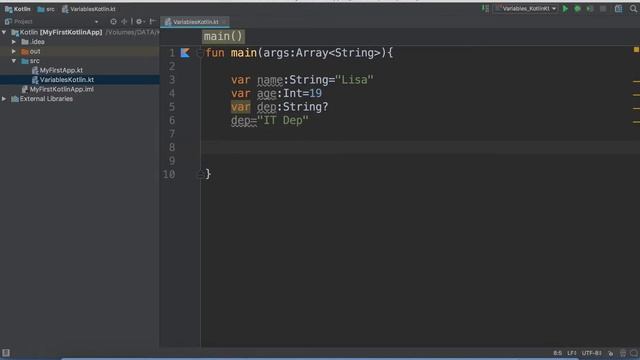
Task: Click on String? type on line 5
Action: click(x=305, y=107)
